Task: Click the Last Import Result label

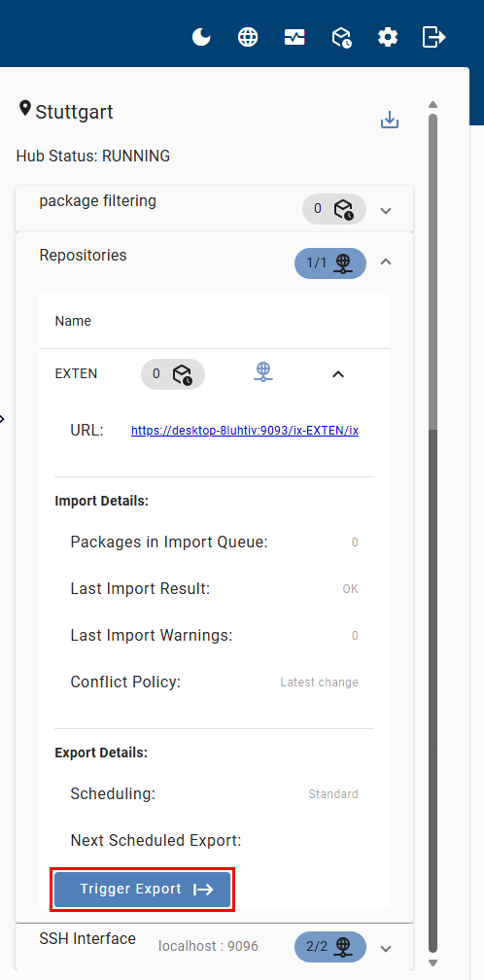Action: tap(141, 589)
